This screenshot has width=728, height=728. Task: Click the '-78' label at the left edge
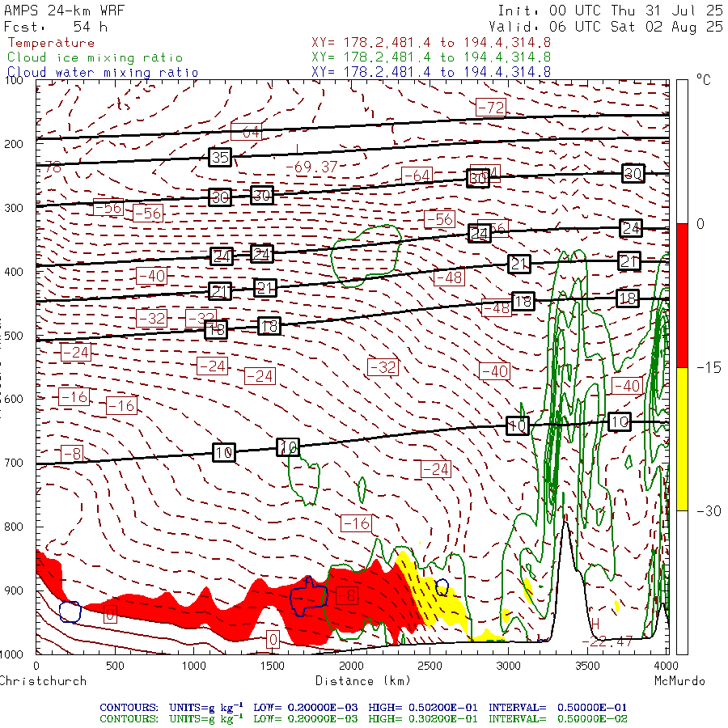tap(49, 167)
